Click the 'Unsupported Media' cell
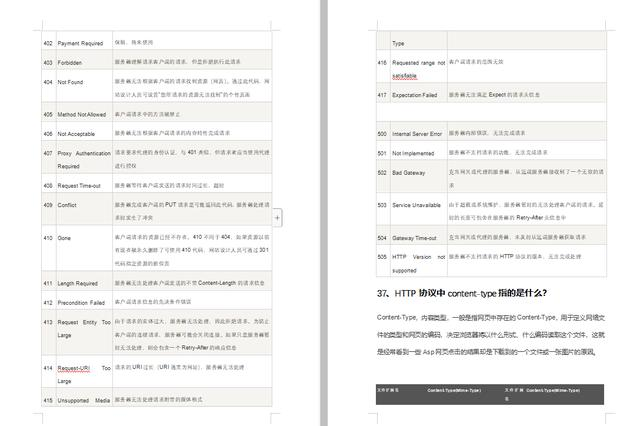640x426 pixels. pyautogui.click(x=84, y=397)
